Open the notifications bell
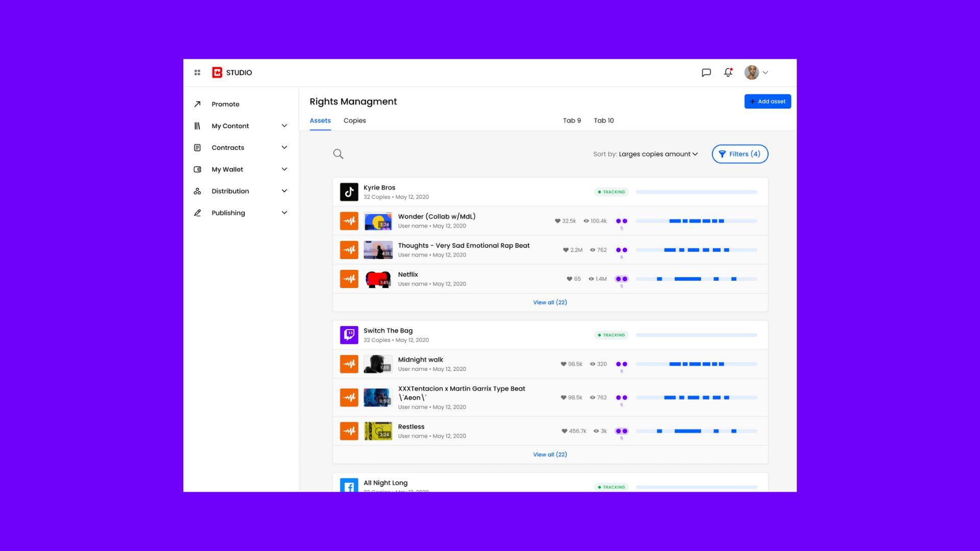The image size is (980, 551). coord(728,72)
